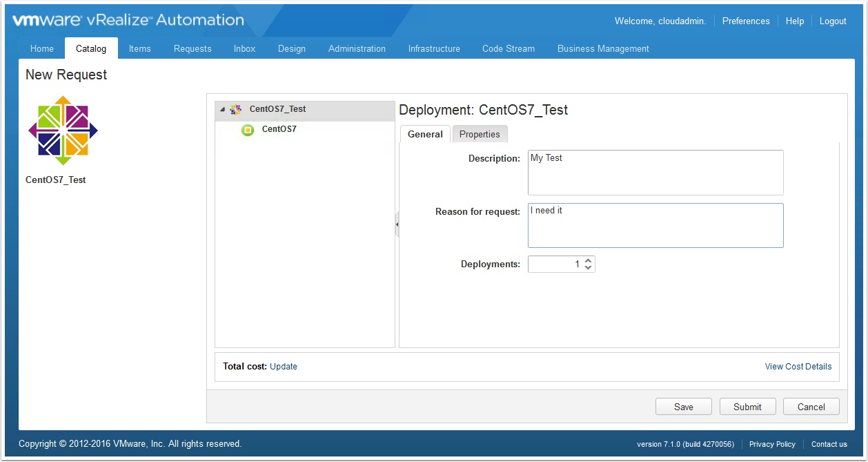
Task: Go to the Infrastructure tab
Action: pos(434,48)
